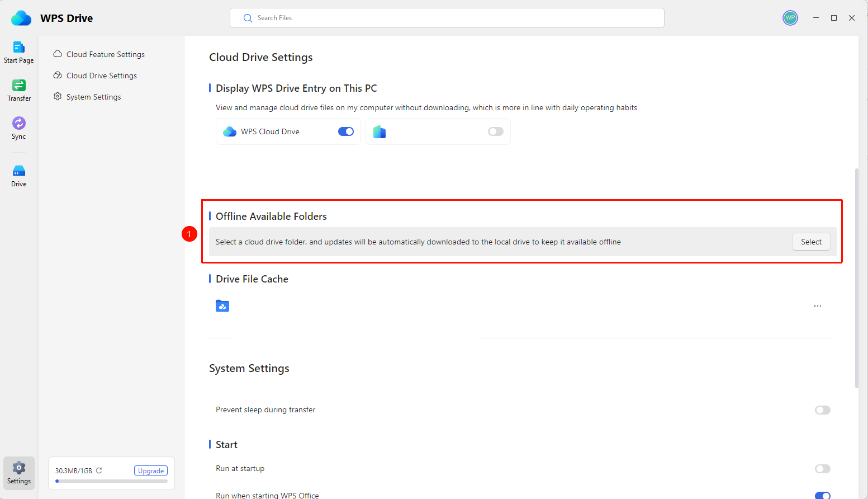Click the storage refresh icon

99,470
